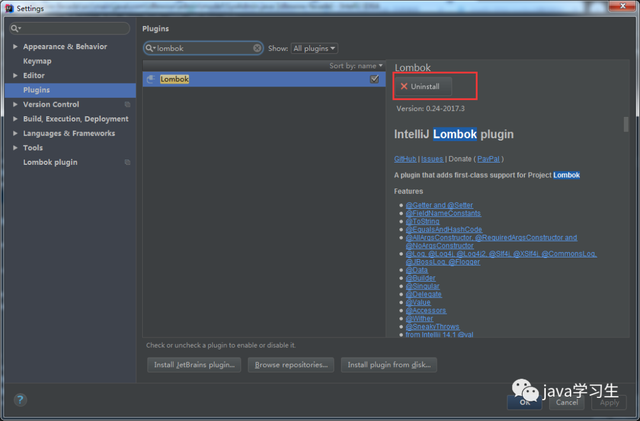Viewport: 640px width, 421px height.
Task: Click the Apply button
Action: [609, 403]
